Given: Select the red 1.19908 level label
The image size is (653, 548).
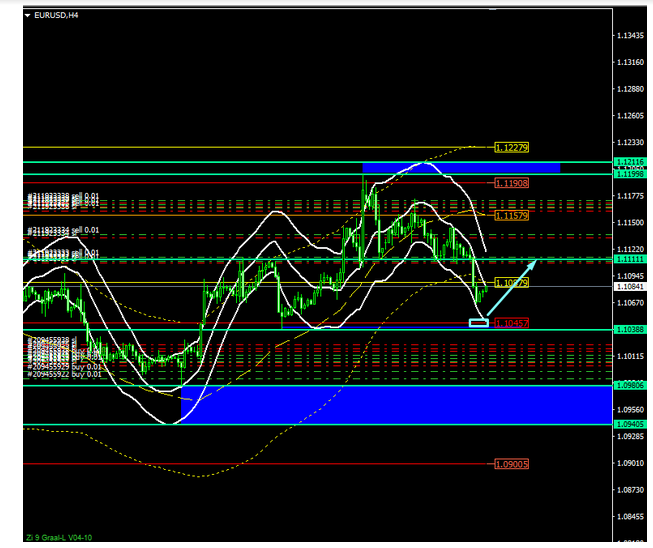Looking at the screenshot, I should (x=511, y=183).
